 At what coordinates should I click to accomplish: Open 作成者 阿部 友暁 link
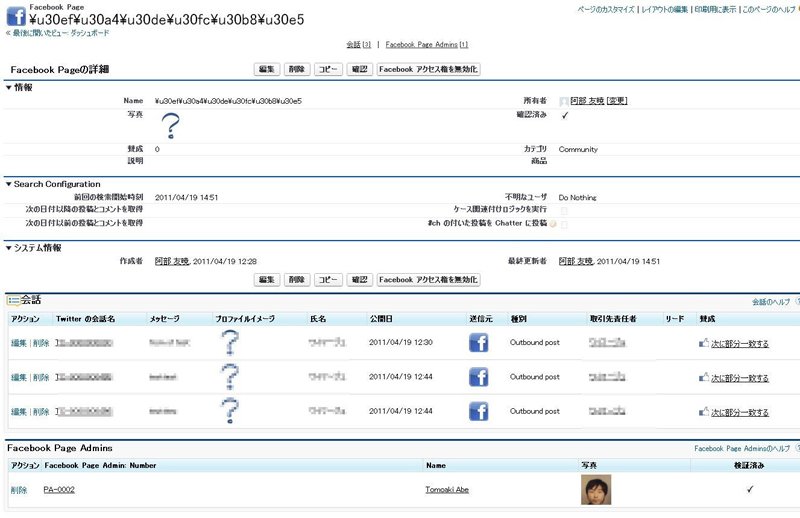click(172, 261)
